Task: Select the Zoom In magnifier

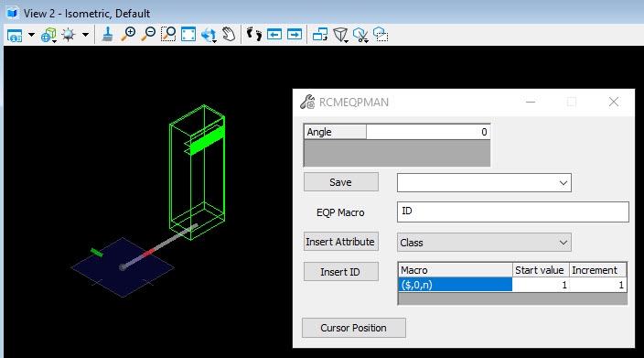Action: (x=128, y=35)
